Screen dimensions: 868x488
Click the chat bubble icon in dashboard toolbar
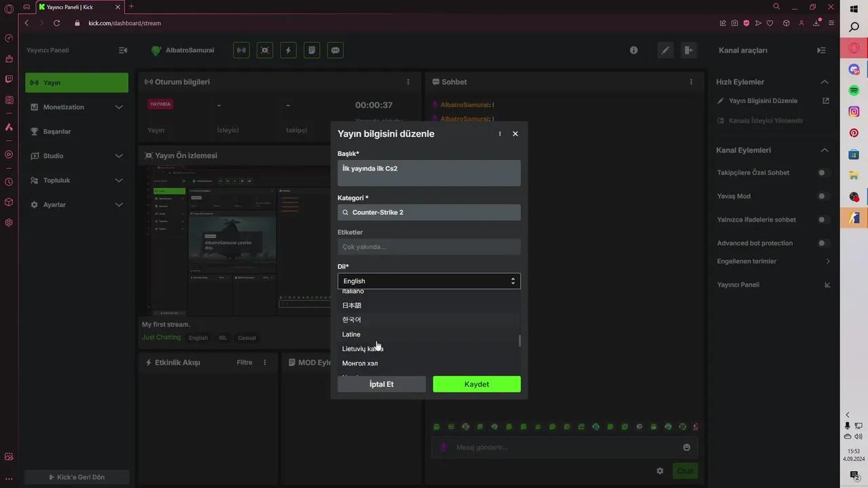point(335,50)
